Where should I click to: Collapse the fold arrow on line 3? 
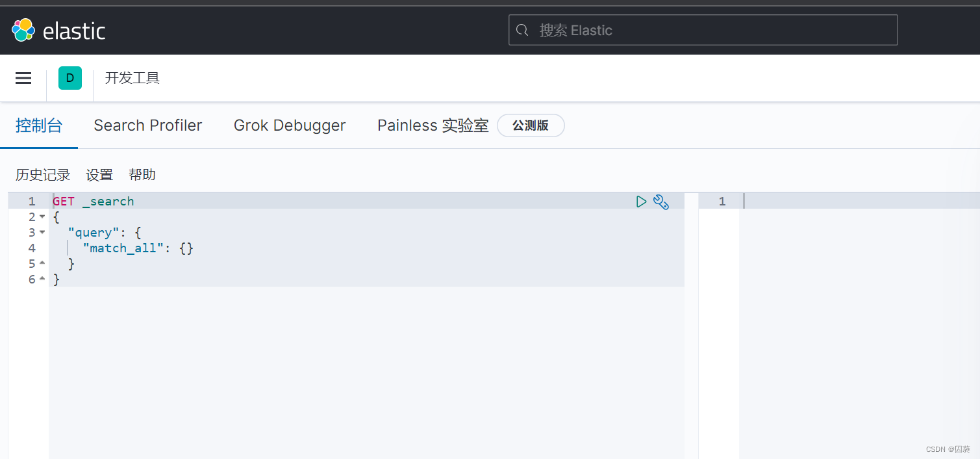42,232
